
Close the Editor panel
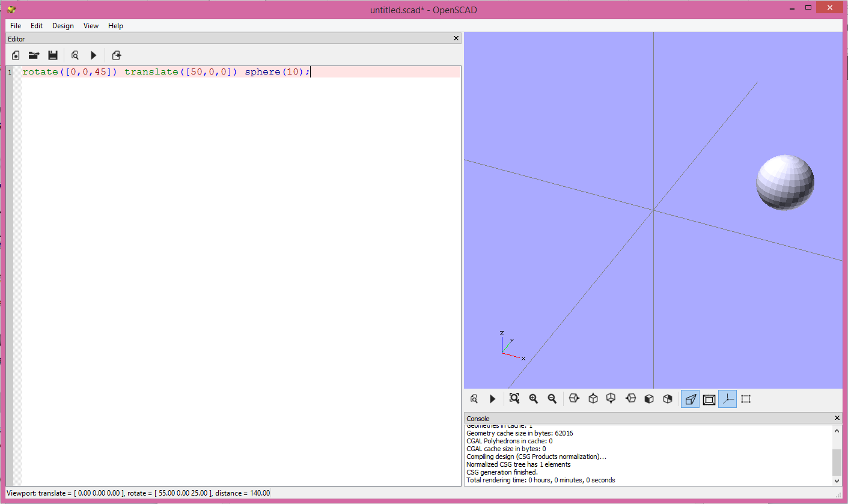point(456,38)
